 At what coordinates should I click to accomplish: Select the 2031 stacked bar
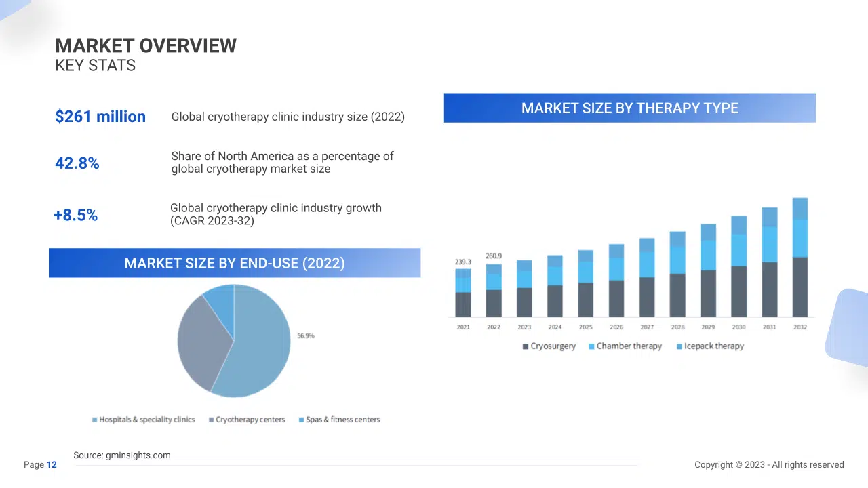coord(770,262)
